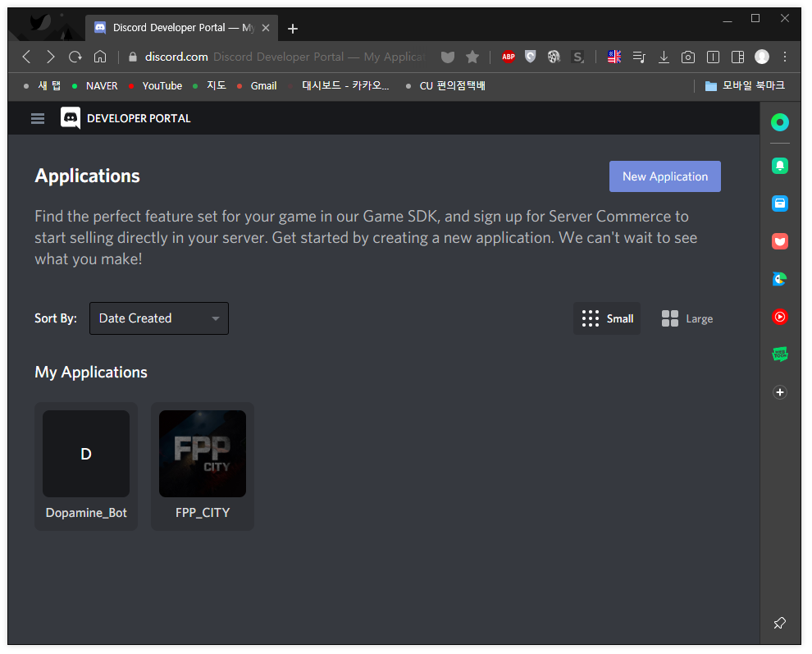Pin the sidebar with the pin icon
The height and width of the screenshot is (654, 812).
pyautogui.click(x=779, y=622)
